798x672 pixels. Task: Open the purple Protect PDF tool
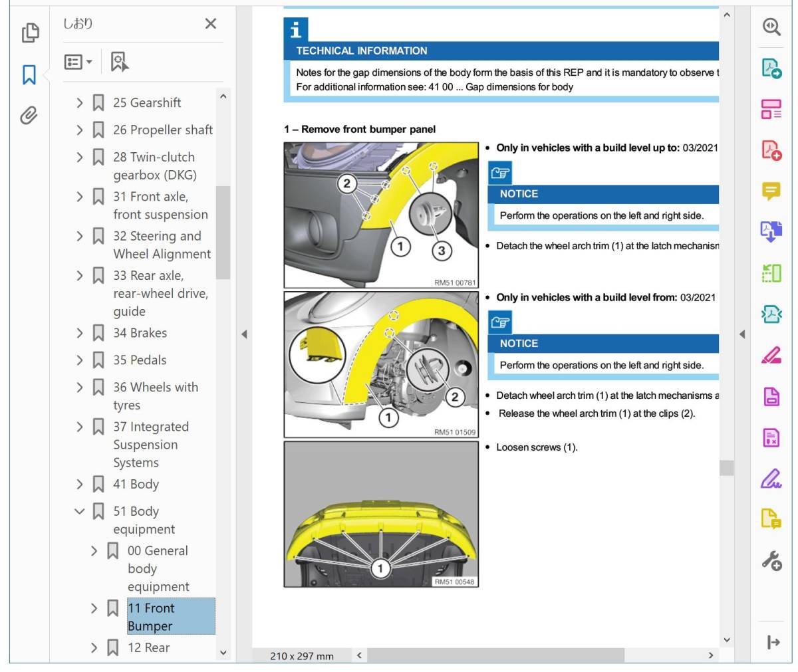pyautogui.click(x=771, y=397)
